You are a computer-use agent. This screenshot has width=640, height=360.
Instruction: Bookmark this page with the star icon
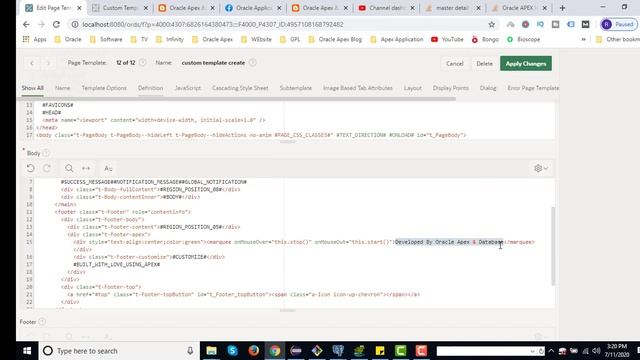click(x=491, y=24)
